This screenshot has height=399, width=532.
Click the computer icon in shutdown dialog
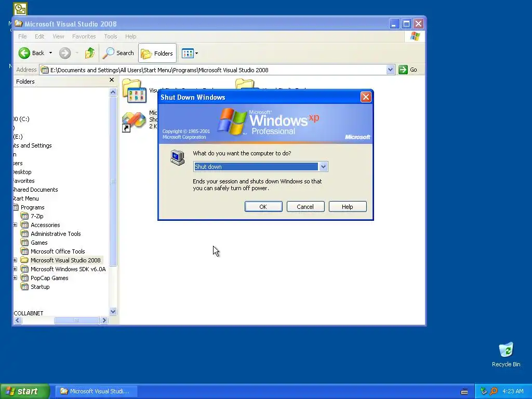click(178, 157)
